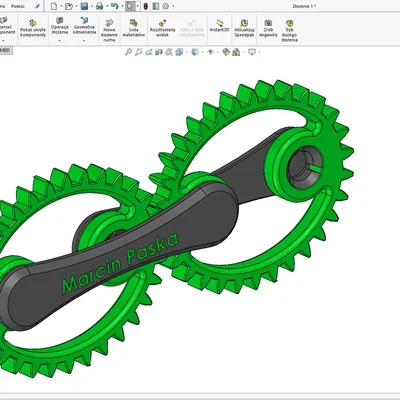
Task: Click Operacje złożenia tool
Action: tap(60, 26)
